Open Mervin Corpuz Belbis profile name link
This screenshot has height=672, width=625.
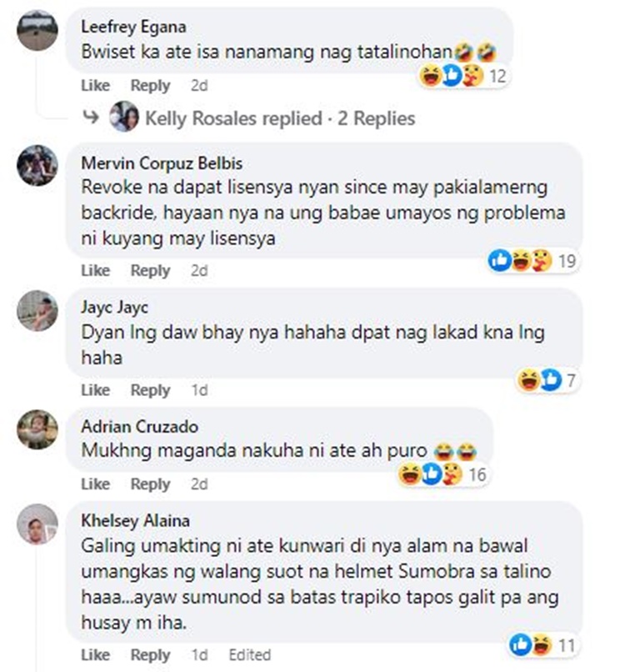click(x=162, y=163)
